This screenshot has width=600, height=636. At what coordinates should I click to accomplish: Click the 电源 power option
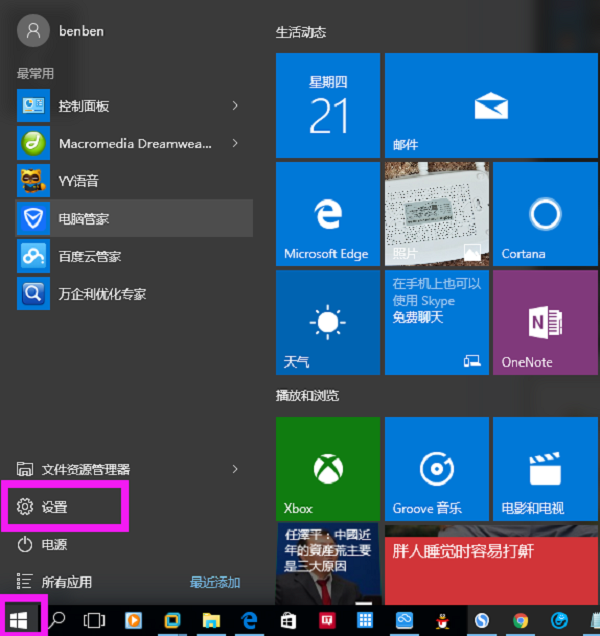pyautogui.click(x=42, y=544)
